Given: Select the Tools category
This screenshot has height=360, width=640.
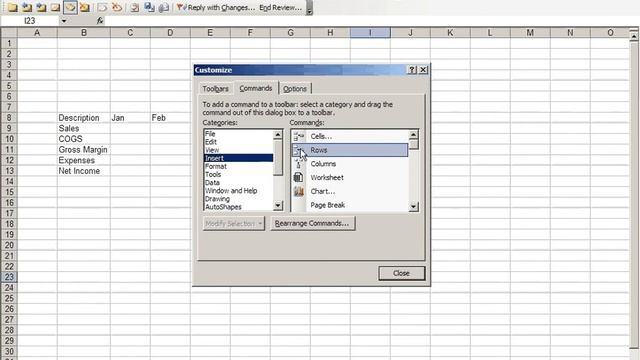Looking at the screenshot, I should pos(238,174).
